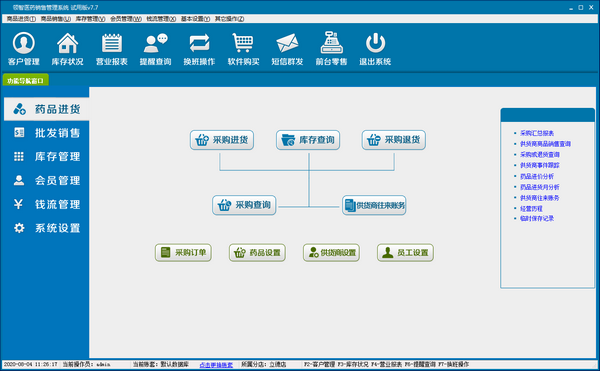Open 药品进货月分析 link

[x=540, y=187]
